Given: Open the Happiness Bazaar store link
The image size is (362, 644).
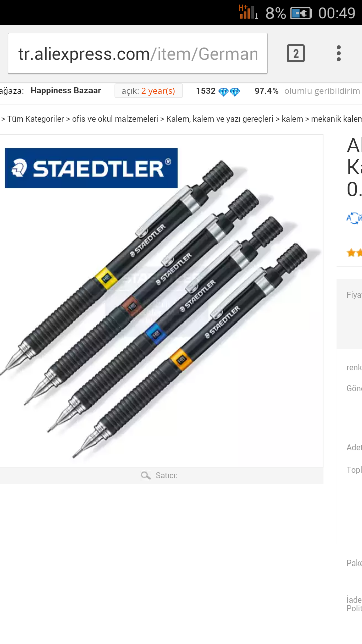Looking at the screenshot, I should (66, 91).
